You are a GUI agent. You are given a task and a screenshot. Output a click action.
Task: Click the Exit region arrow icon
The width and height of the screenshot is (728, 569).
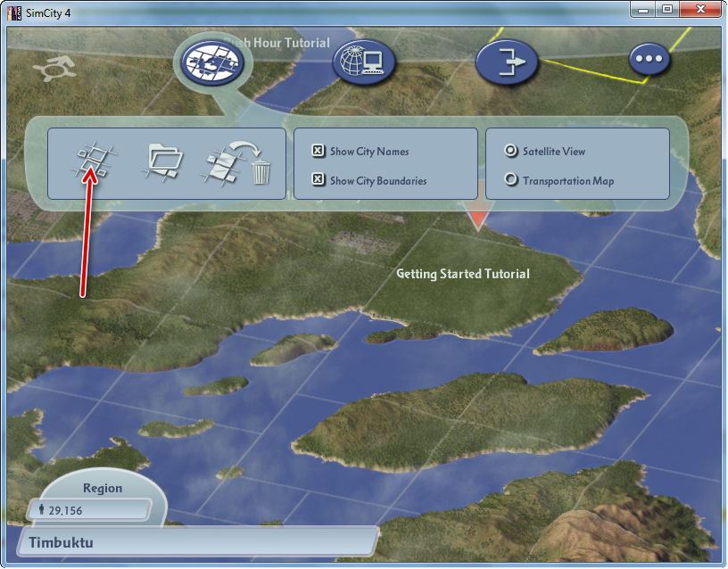click(507, 62)
